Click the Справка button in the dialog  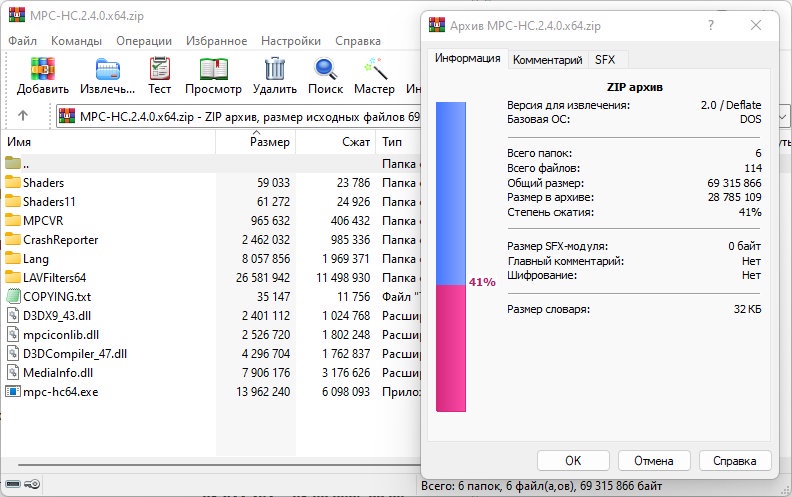[x=735, y=461]
